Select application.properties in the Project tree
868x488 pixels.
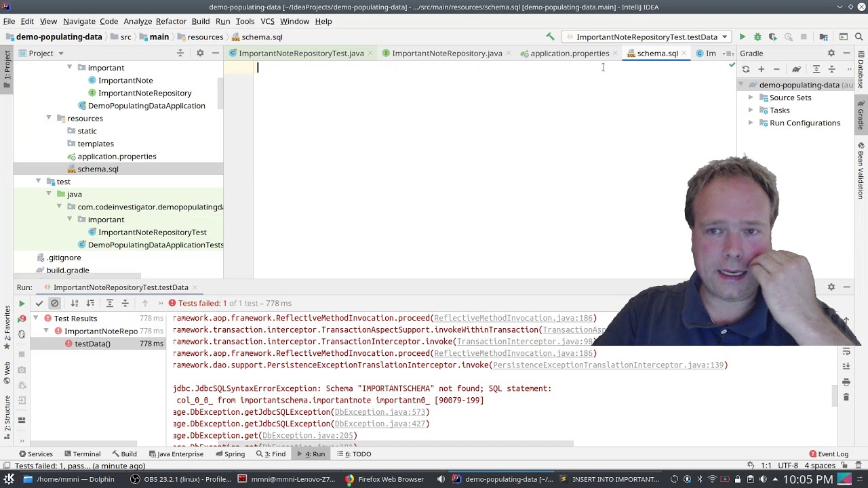coord(117,157)
